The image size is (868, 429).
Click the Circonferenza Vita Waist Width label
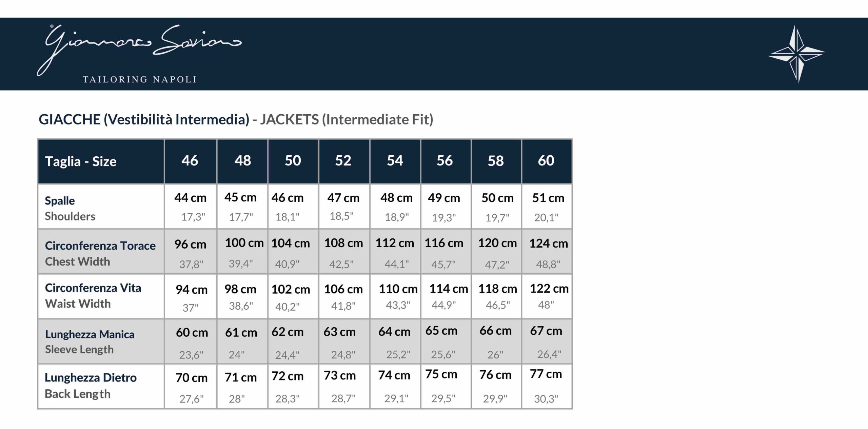[x=93, y=295]
